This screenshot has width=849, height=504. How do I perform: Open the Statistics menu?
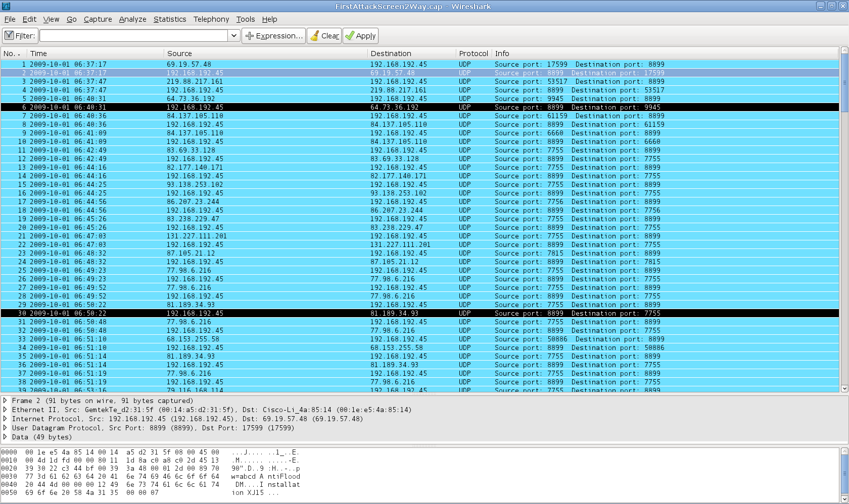170,19
